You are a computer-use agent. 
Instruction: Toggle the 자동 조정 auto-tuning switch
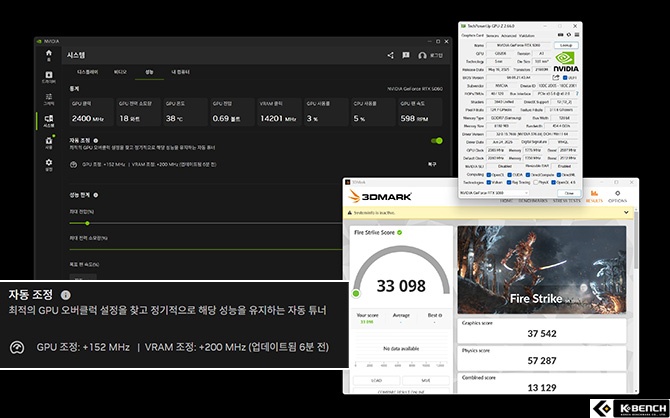coord(437,141)
